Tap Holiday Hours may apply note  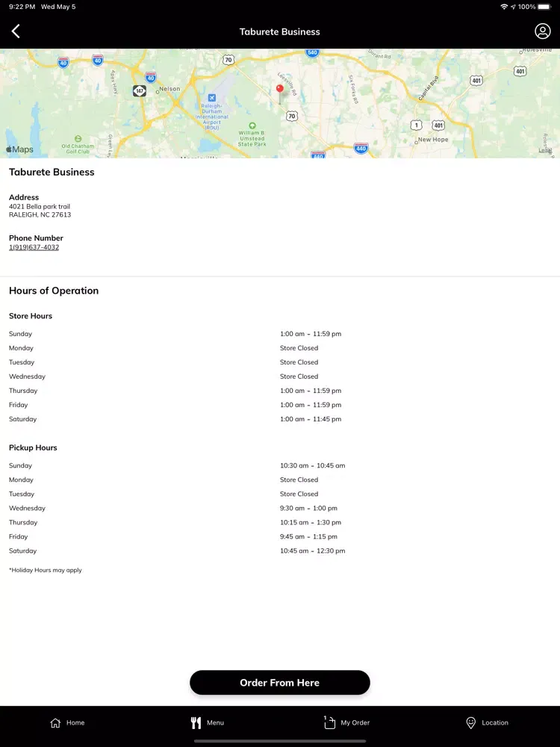point(46,570)
